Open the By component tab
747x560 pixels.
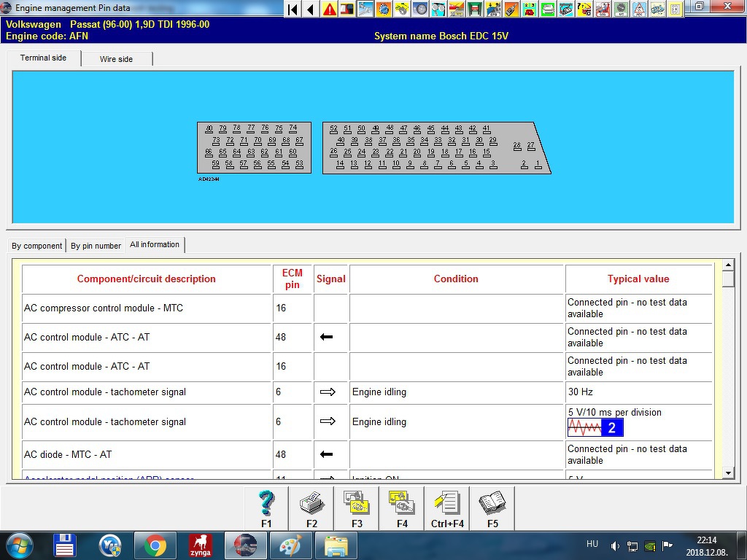pos(36,246)
